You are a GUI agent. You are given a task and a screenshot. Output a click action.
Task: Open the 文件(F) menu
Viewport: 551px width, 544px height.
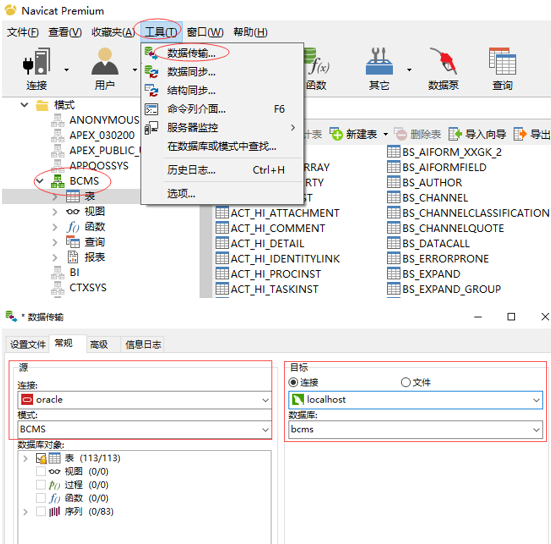[x=23, y=32]
